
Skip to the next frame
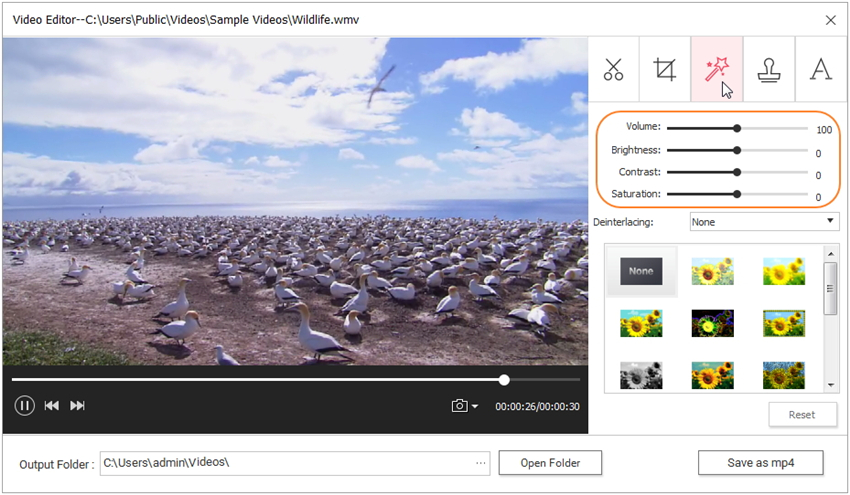coord(77,405)
